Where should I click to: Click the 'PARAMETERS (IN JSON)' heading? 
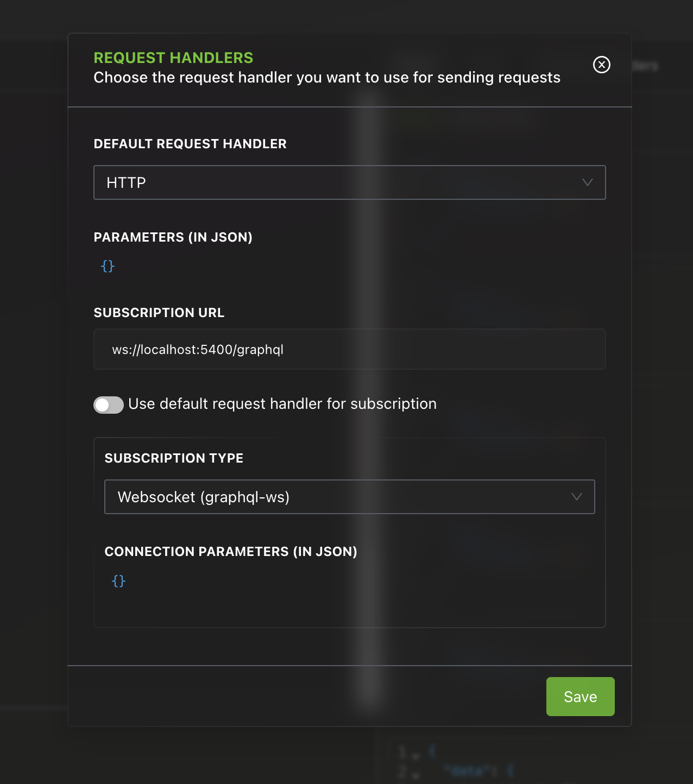[x=173, y=237]
